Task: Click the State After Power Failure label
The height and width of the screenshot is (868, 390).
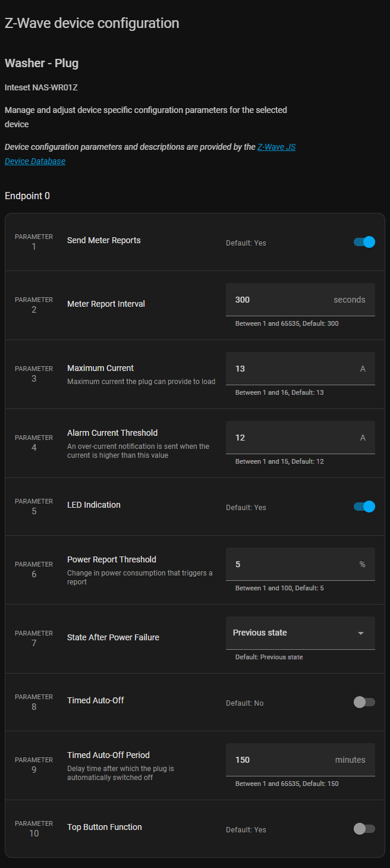Action: click(x=113, y=637)
